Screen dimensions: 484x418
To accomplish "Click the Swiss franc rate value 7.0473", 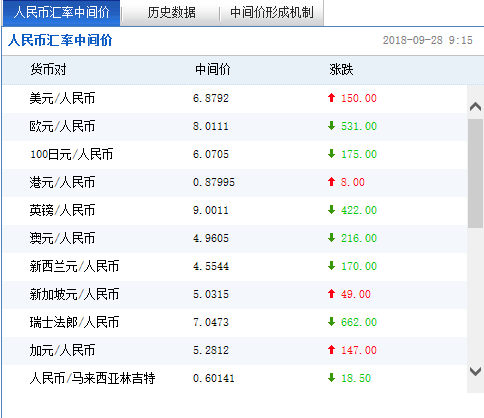I will click(x=211, y=322).
